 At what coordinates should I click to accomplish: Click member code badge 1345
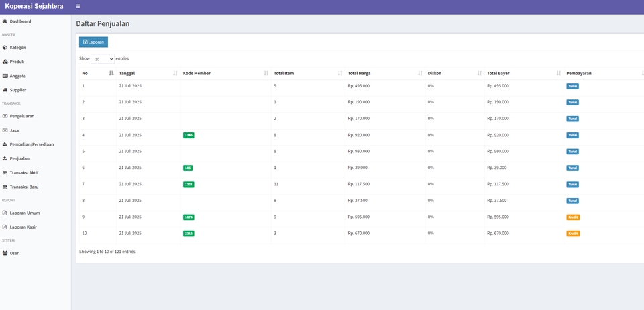pyautogui.click(x=189, y=135)
